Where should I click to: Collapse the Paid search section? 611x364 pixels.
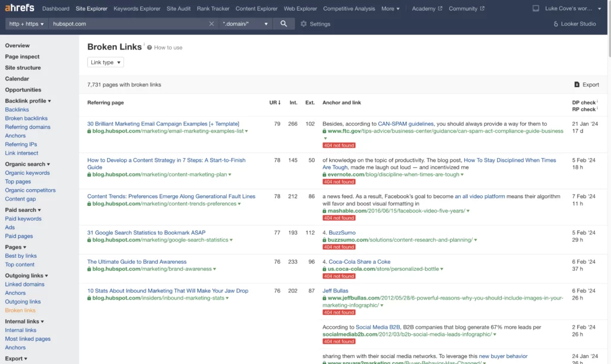(x=23, y=210)
